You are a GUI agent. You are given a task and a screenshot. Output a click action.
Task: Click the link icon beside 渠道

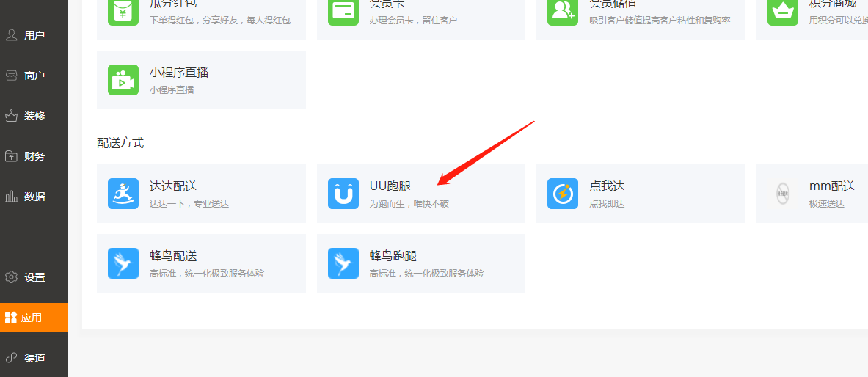(x=11, y=358)
